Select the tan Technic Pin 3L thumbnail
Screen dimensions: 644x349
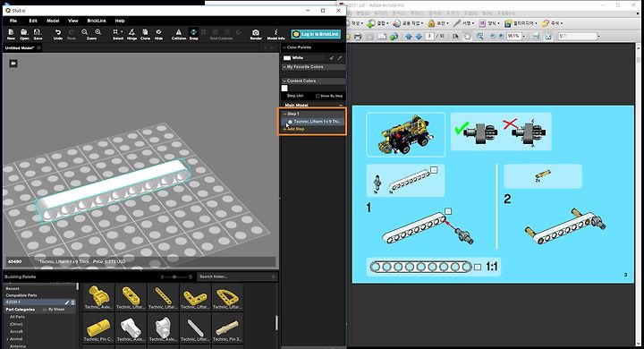(x=226, y=328)
